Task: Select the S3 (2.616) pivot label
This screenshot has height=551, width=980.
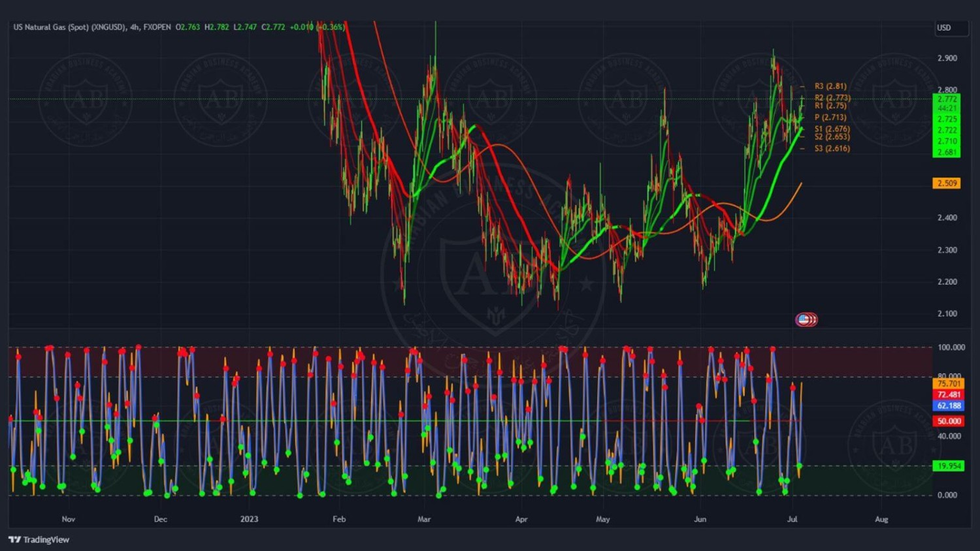Action: click(x=832, y=149)
